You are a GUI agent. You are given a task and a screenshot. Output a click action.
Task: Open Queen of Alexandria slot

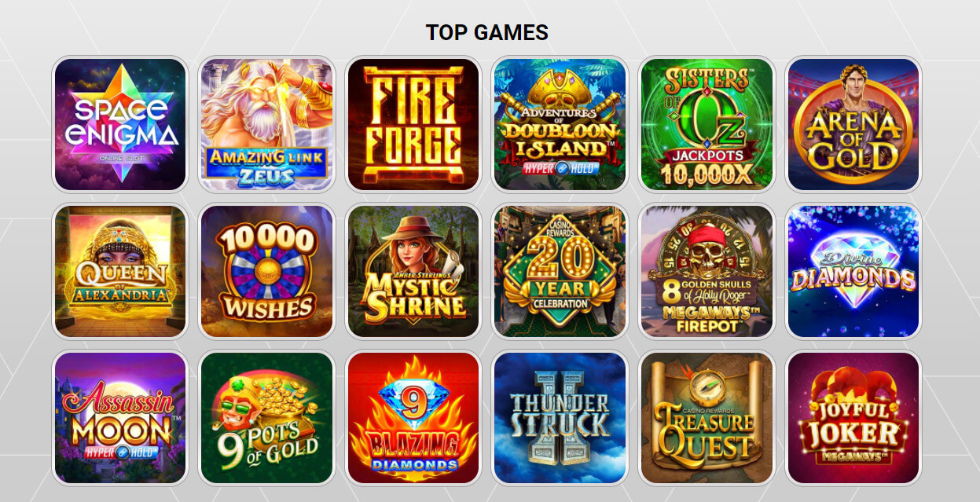[119, 271]
